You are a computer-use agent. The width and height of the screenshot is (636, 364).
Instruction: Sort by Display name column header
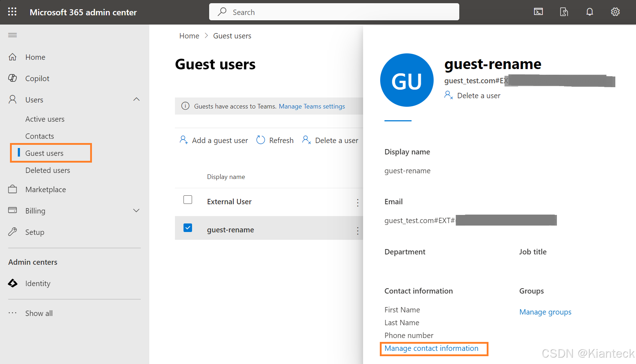(x=226, y=177)
